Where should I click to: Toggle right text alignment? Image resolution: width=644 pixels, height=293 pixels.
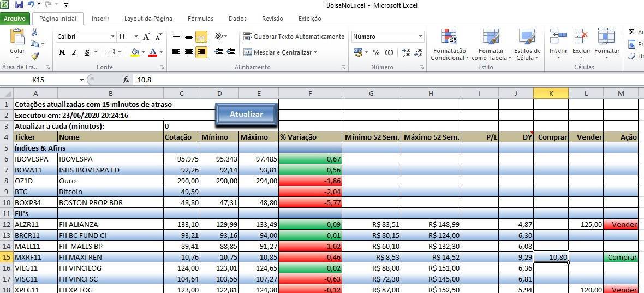(x=201, y=52)
